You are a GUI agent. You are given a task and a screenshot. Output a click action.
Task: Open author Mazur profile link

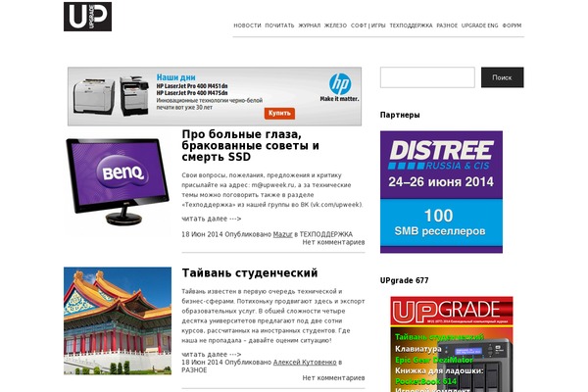tap(282, 234)
